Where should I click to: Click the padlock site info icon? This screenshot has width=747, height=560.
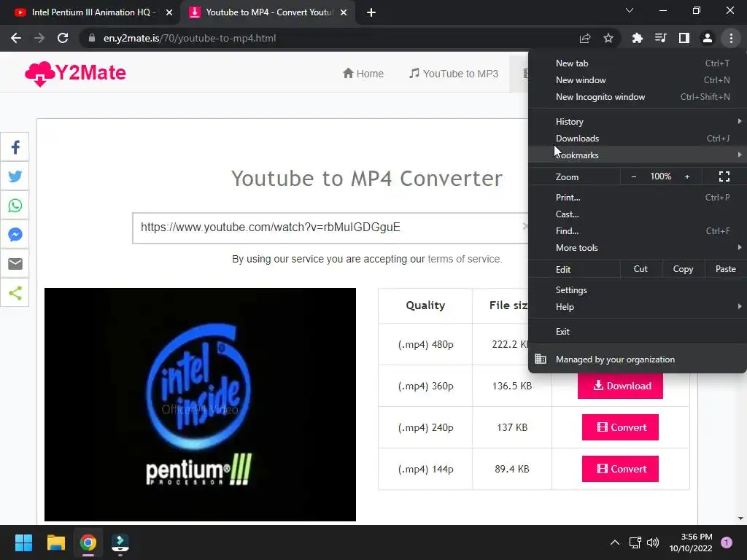(x=92, y=38)
